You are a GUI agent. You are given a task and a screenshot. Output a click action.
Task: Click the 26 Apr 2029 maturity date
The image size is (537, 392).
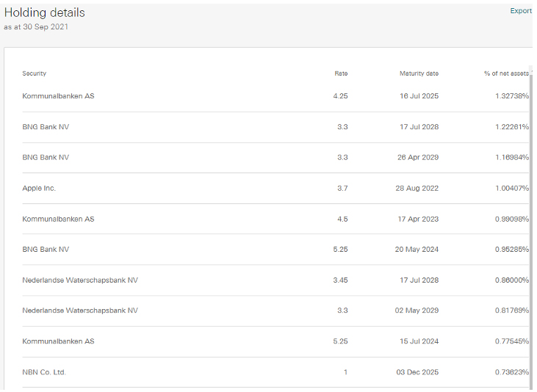(418, 157)
